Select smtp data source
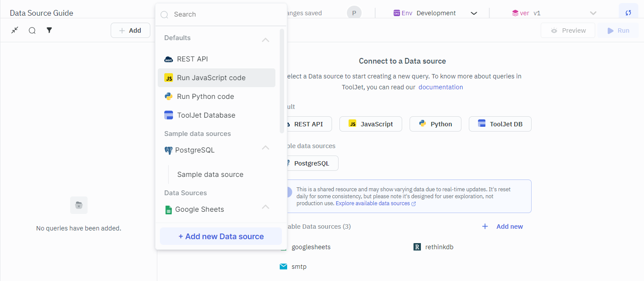The width and height of the screenshot is (644, 281). click(x=298, y=267)
